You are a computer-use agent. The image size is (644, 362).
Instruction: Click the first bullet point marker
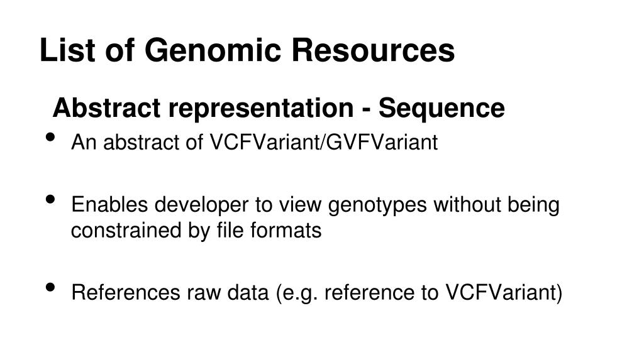[x=50, y=137]
